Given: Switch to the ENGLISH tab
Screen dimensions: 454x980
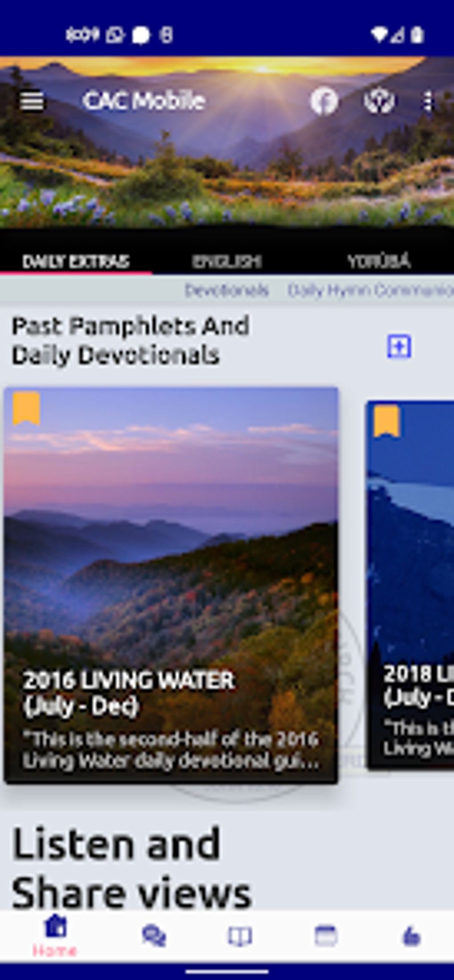Looking at the screenshot, I should tap(227, 261).
